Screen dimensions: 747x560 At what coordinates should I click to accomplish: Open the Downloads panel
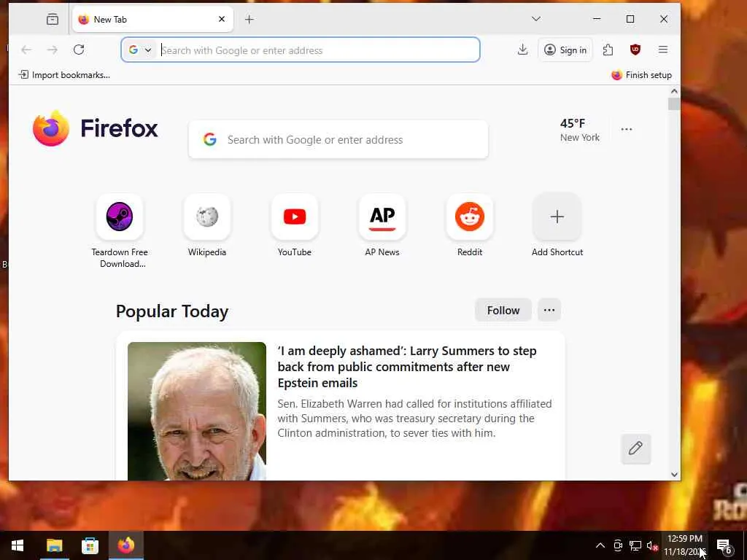coord(522,50)
